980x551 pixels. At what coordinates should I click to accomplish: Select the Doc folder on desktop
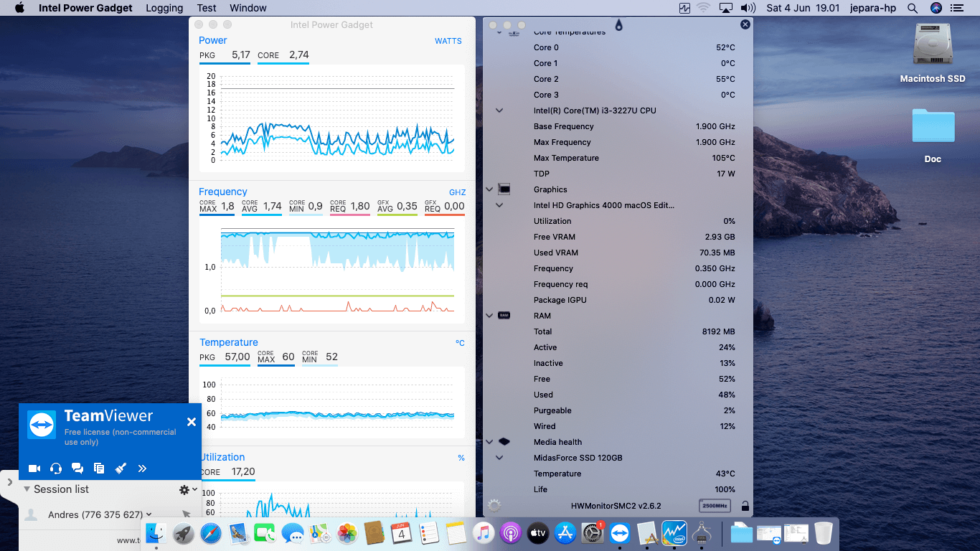933,136
